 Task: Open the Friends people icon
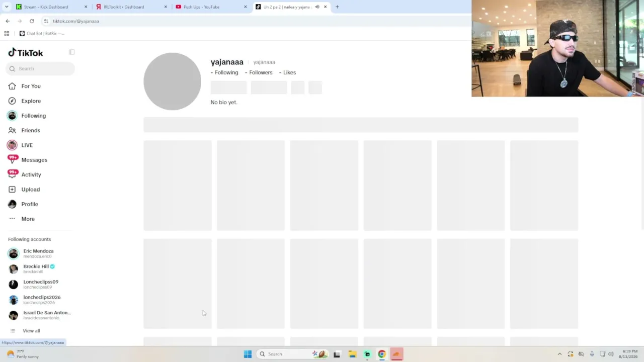coord(12,130)
